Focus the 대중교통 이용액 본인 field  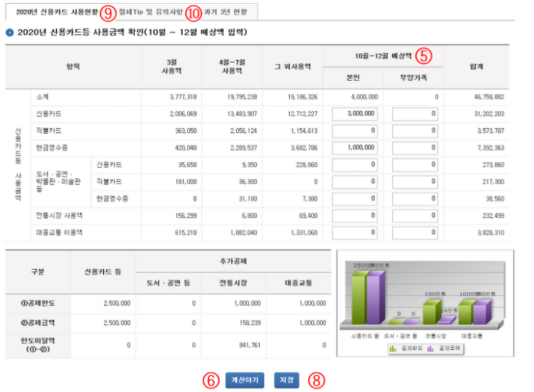pyautogui.click(x=355, y=233)
